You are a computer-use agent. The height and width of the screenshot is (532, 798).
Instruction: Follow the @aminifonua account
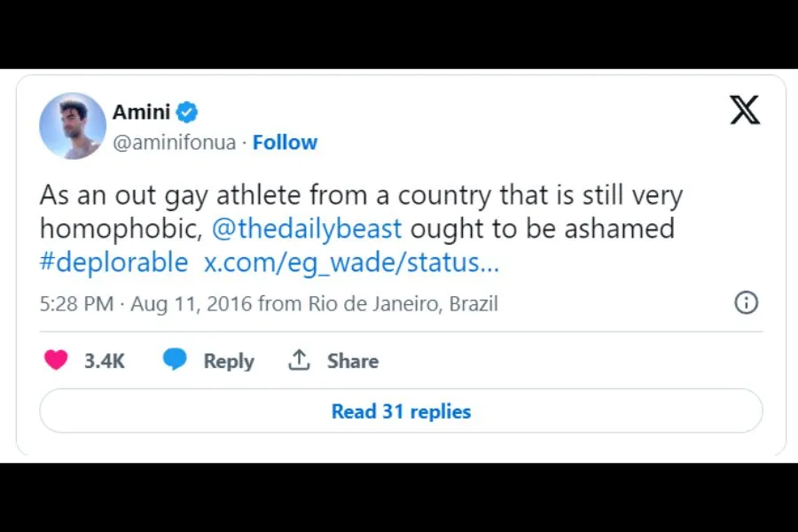pos(285,142)
